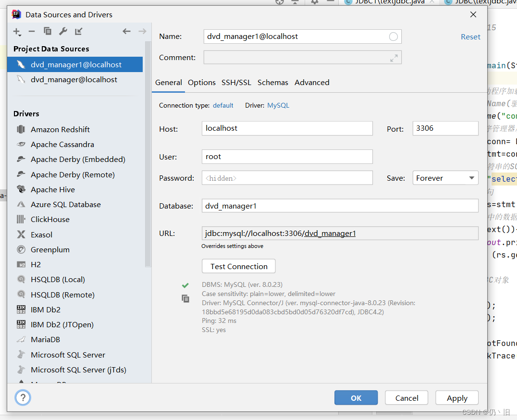Click the Cancel button
This screenshot has height=420, width=517.
point(406,398)
